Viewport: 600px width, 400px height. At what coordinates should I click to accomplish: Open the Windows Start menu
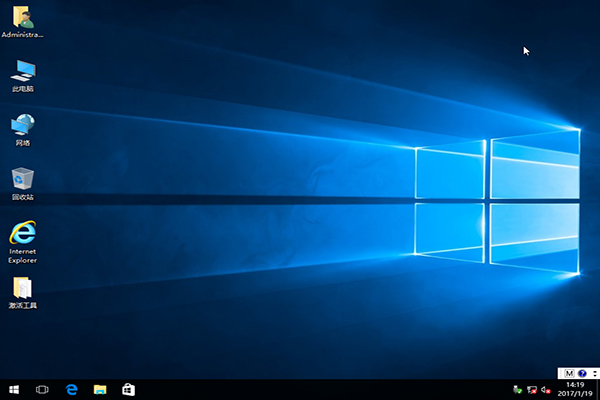14,389
